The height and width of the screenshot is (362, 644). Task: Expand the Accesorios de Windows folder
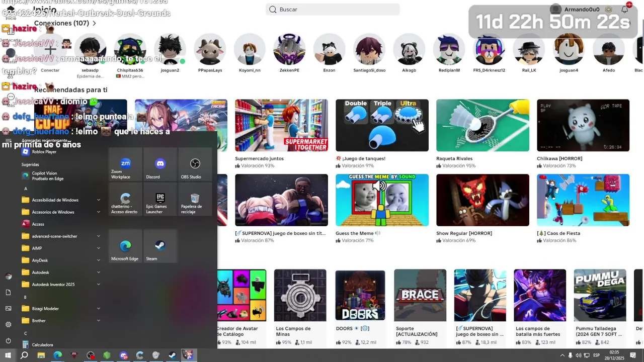tap(60, 212)
